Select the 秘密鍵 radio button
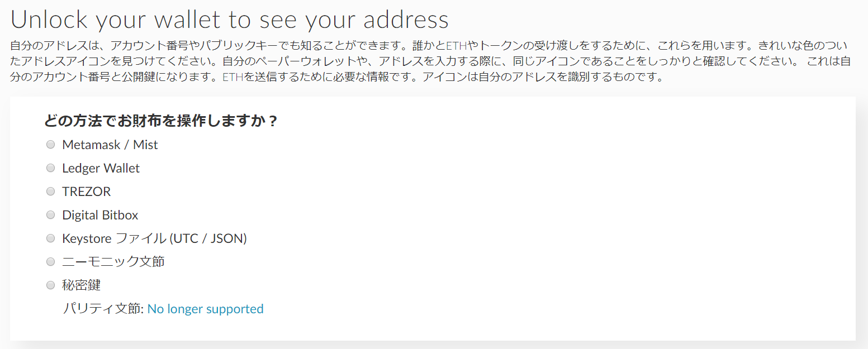Image resolution: width=868 pixels, height=349 pixels. [51, 285]
